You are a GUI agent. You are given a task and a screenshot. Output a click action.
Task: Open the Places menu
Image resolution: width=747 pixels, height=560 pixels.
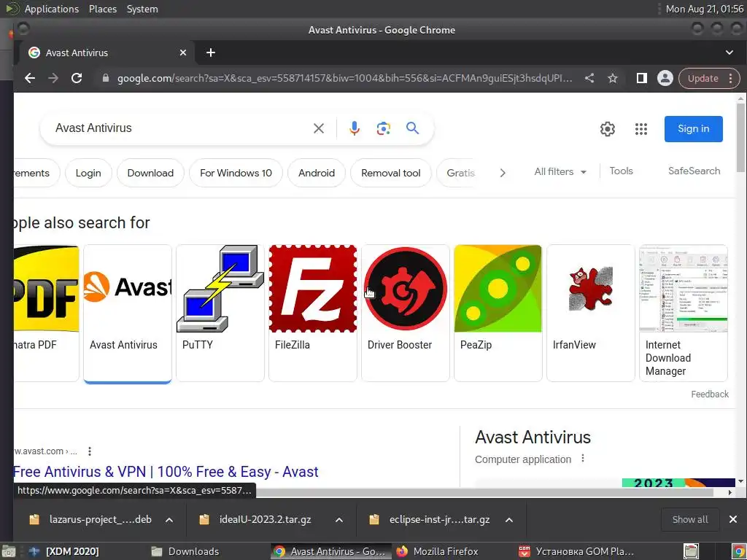coord(102,9)
